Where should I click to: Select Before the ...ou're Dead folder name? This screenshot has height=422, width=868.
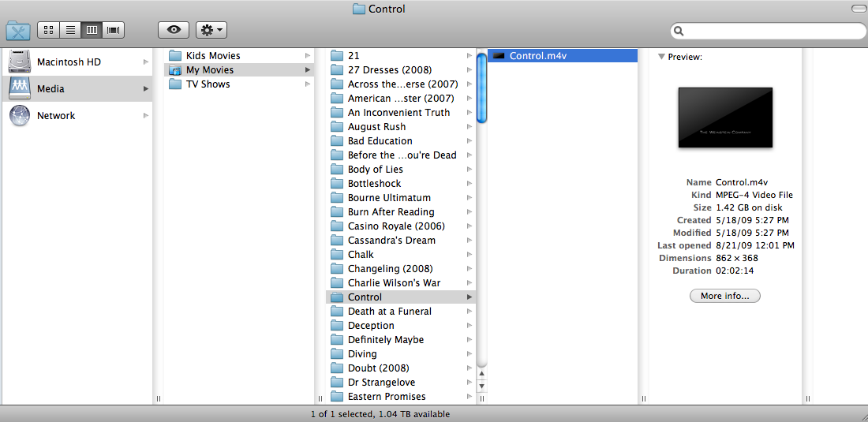click(x=402, y=155)
